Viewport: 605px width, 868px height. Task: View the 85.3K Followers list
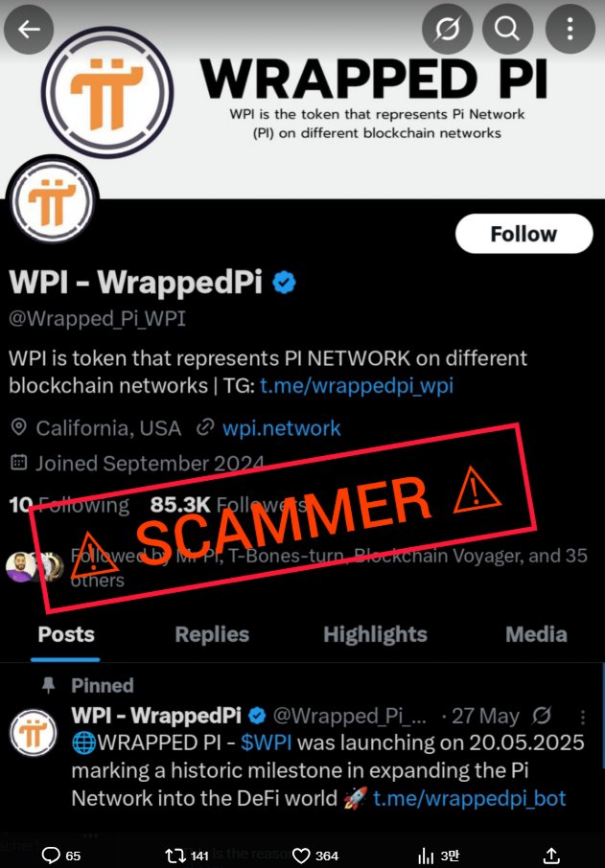pyautogui.click(x=227, y=505)
